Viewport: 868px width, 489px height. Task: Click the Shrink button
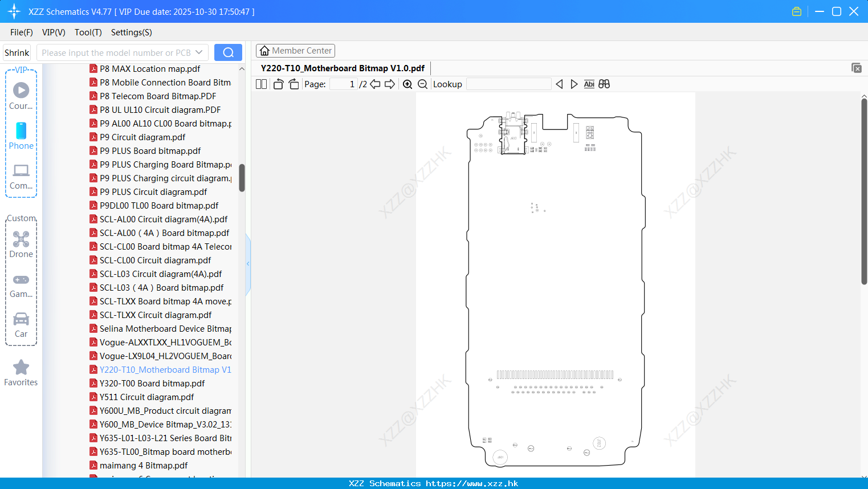[x=17, y=52]
